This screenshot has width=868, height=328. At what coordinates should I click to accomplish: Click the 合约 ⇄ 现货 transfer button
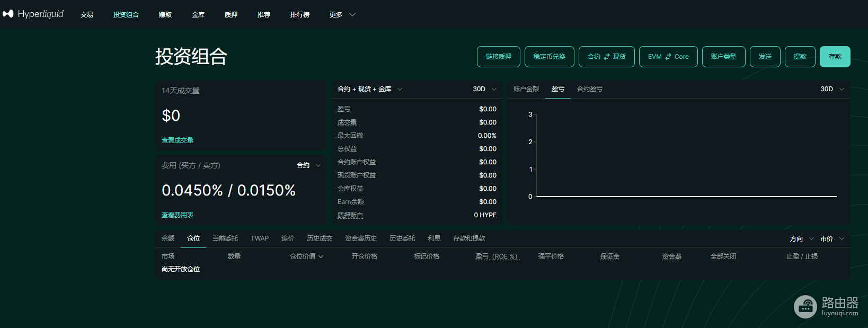[607, 57]
